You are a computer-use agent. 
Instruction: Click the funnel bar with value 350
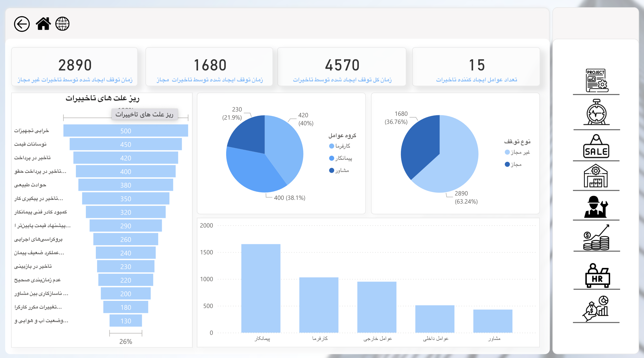pos(126,199)
